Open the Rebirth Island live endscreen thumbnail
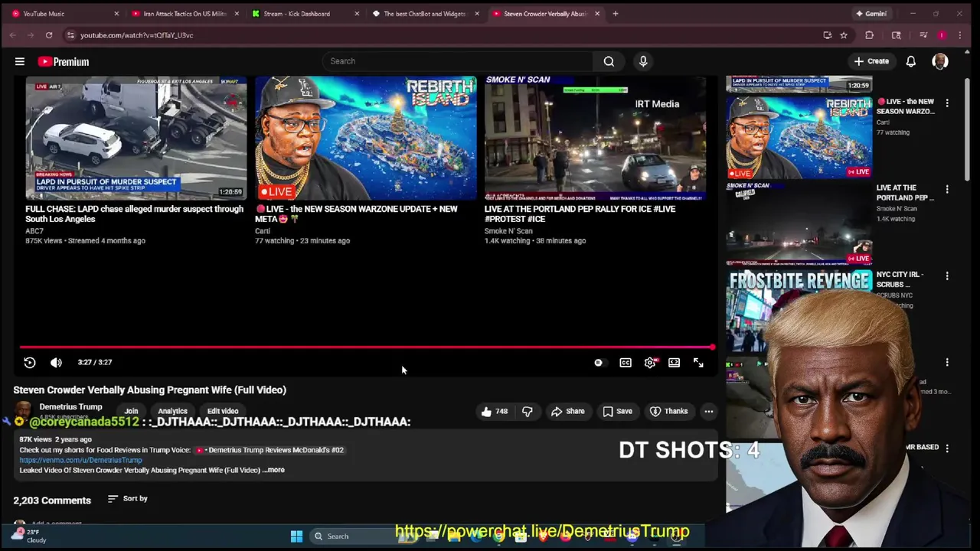 [365, 137]
